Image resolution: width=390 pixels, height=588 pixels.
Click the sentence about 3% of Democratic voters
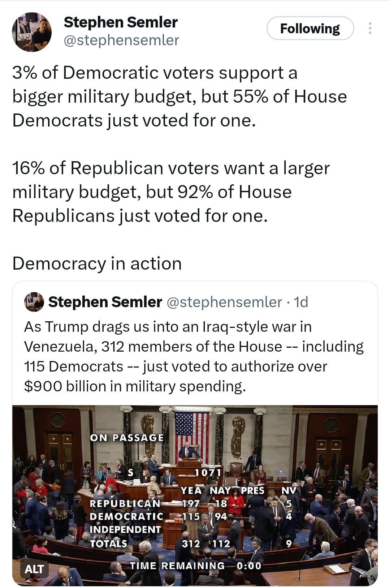pos(179,96)
